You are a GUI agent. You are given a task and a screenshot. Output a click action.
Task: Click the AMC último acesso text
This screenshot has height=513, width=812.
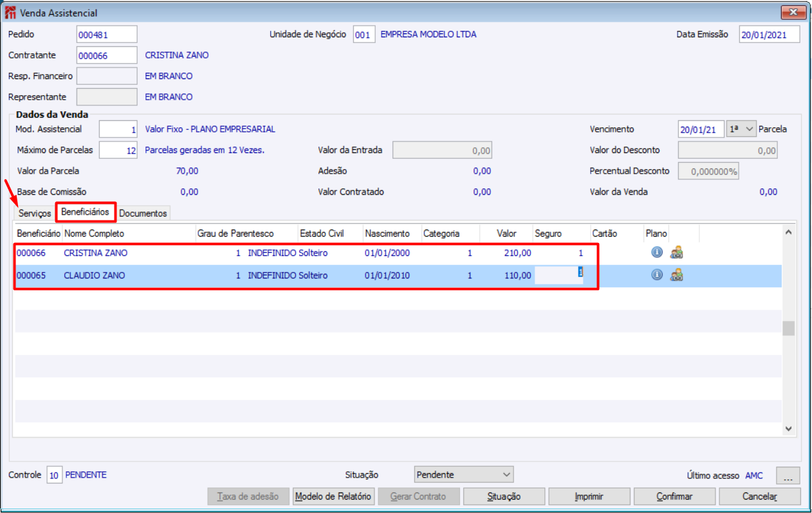click(x=754, y=475)
